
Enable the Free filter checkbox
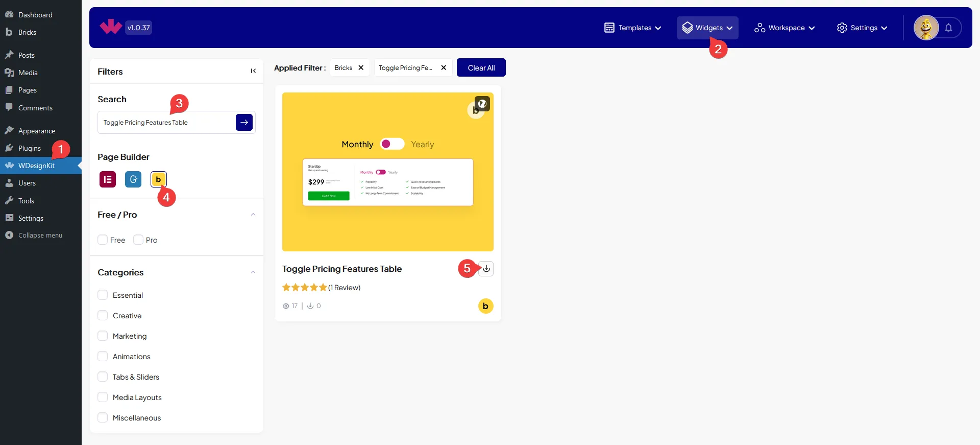(103, 240)
